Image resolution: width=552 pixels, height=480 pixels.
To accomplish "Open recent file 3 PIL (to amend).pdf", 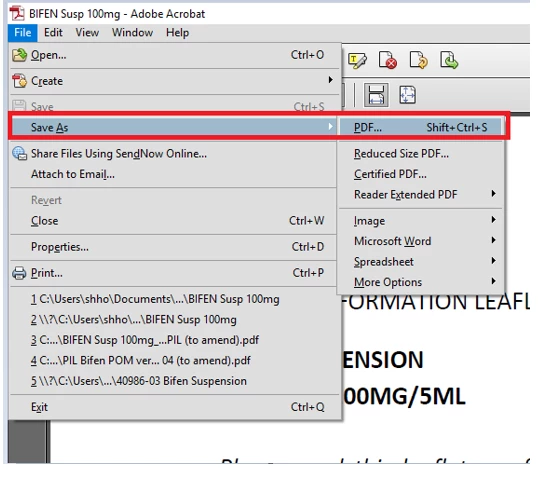I will [174, 340].
